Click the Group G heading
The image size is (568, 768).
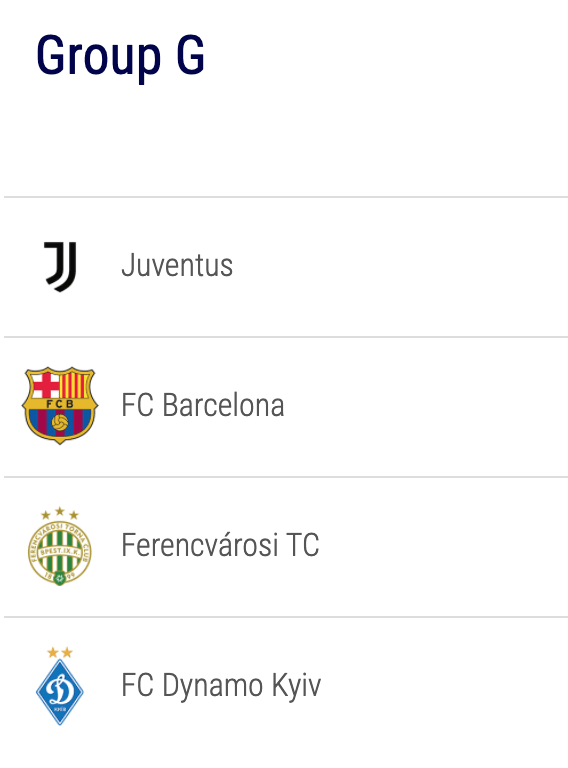pos(120,55)
